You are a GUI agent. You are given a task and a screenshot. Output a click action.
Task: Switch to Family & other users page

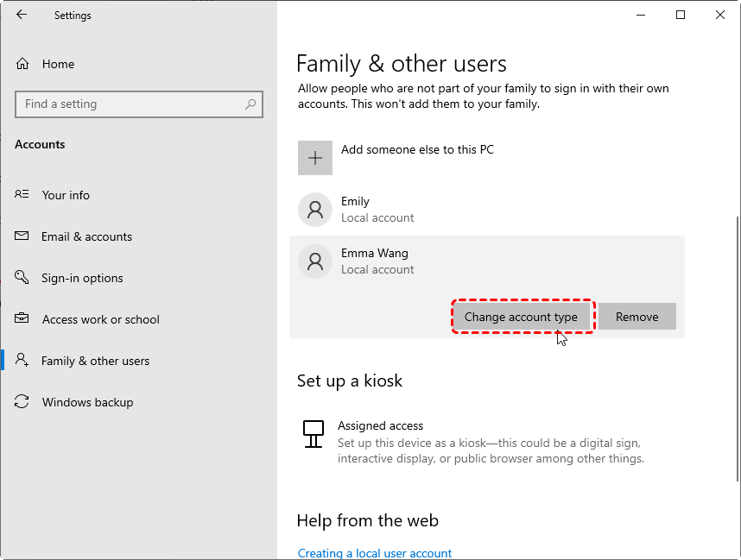[95, 361]
